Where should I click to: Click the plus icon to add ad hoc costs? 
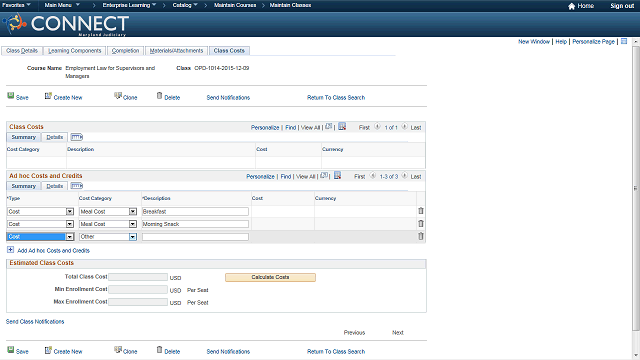click(11, 249)
